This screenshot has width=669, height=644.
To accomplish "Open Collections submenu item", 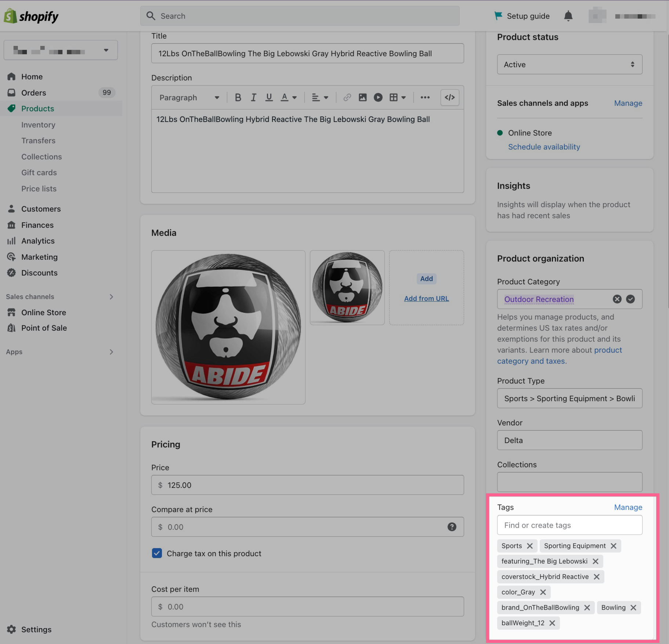I will pyautogui.click(x=41, y=157).
